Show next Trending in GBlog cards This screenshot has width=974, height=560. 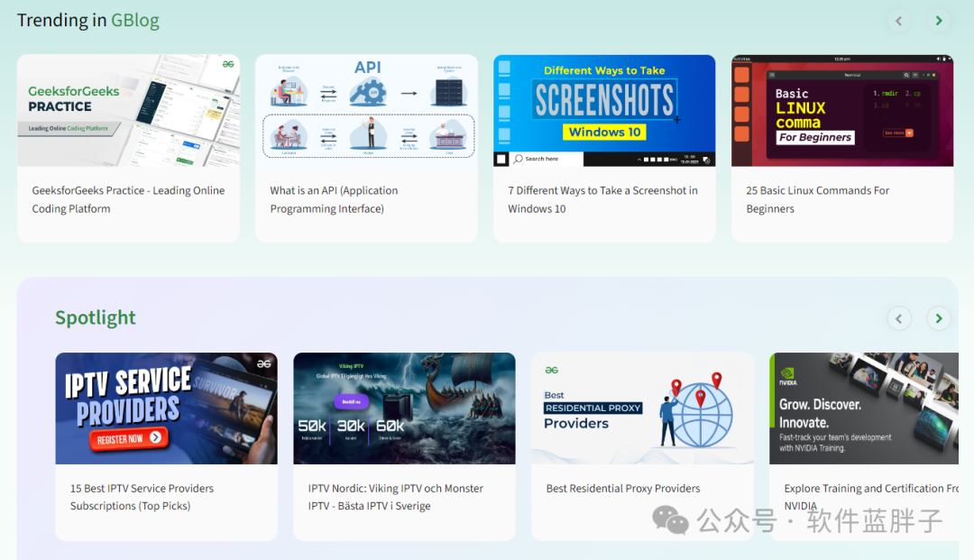tap(939, 21)
